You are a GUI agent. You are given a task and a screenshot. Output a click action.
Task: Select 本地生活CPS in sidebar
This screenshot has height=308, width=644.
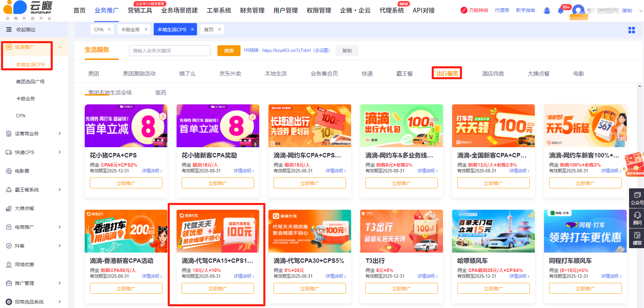(x=30, y=65)
